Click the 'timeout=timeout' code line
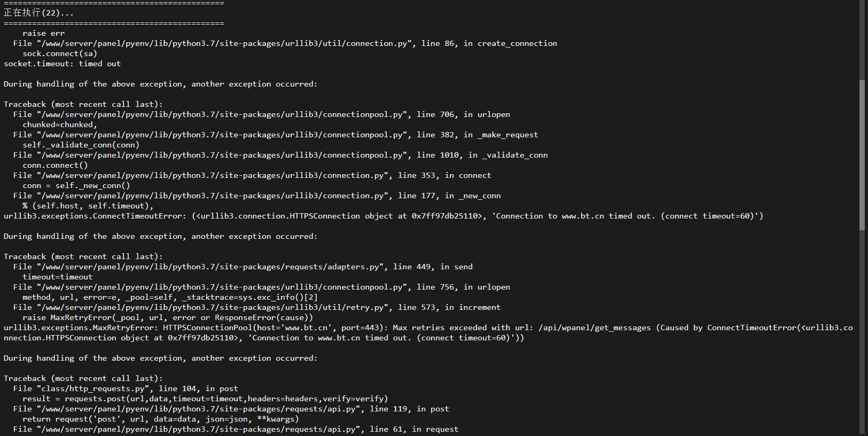The width and height of the screenshot is (868, 436). 58,277
